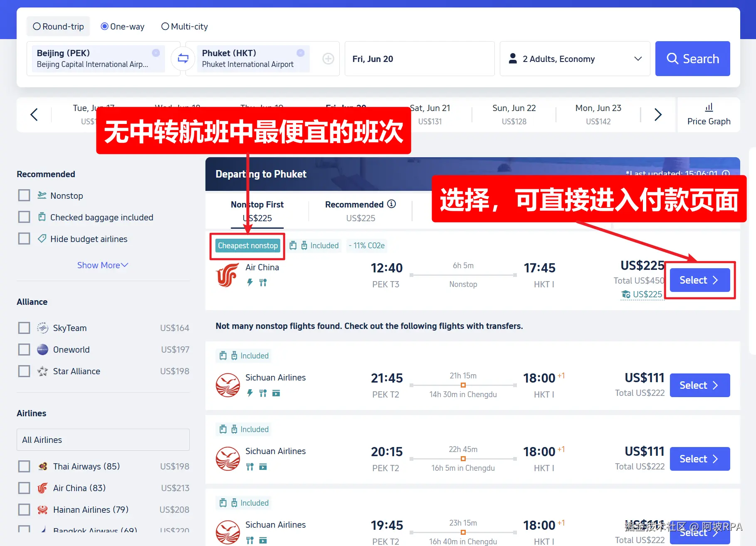Select Sichuan Airlines 21:45 flight
This screenshot has height=546, width=756.
(700, 385)
